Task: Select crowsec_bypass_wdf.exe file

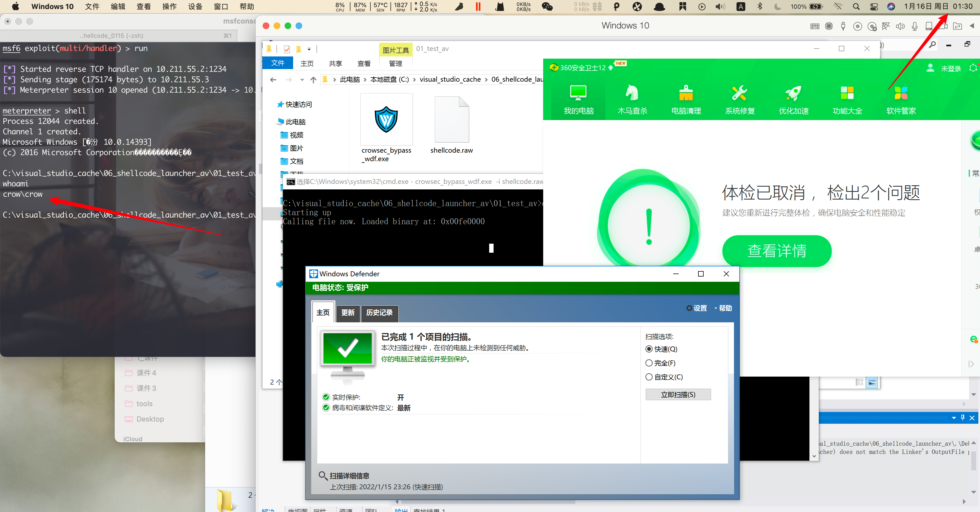Action: click(386, 128)
